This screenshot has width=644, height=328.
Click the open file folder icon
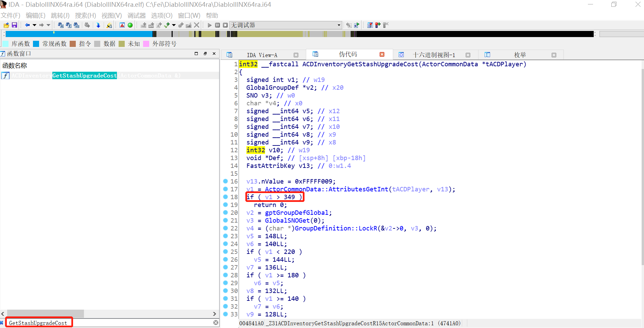tap(6, 25)
